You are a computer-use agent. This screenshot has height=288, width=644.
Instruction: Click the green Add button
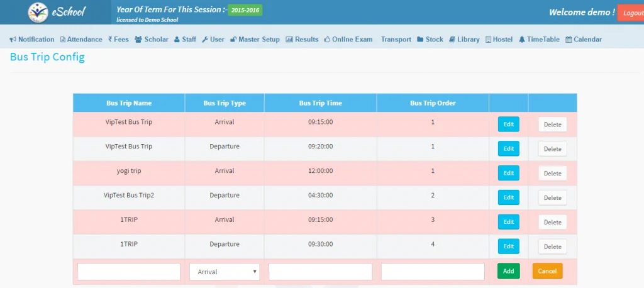point(508,271)
